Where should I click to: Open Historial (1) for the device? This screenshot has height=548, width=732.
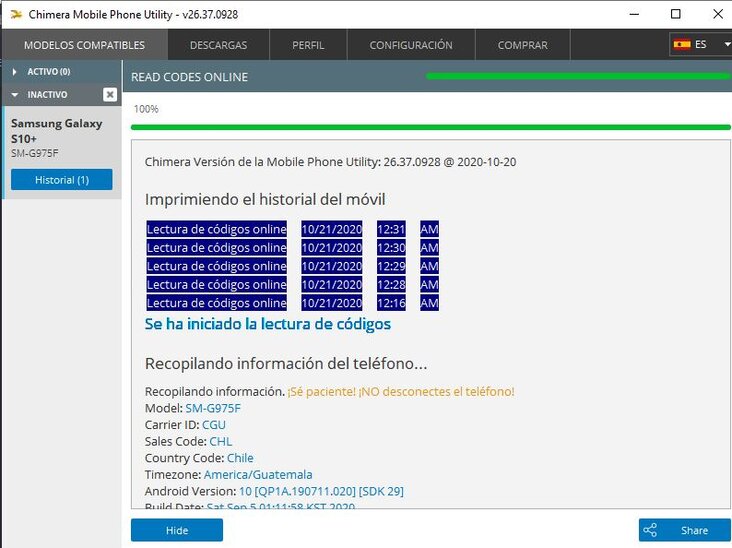tap(62, 180)
